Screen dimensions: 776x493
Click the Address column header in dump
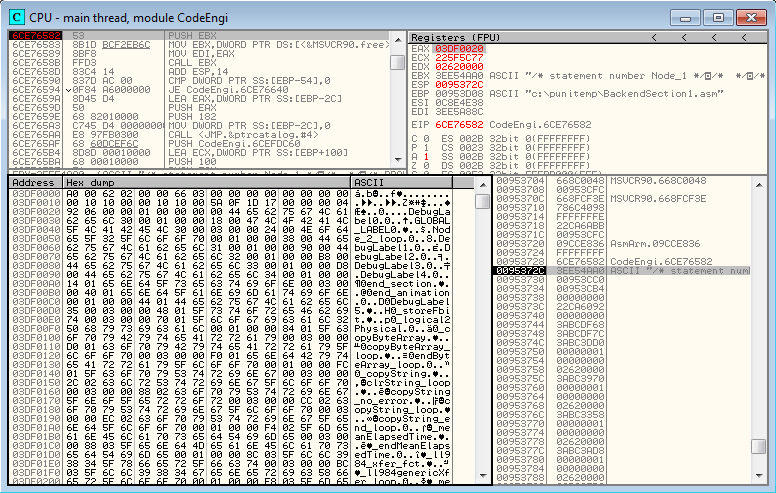coord(36,183)
